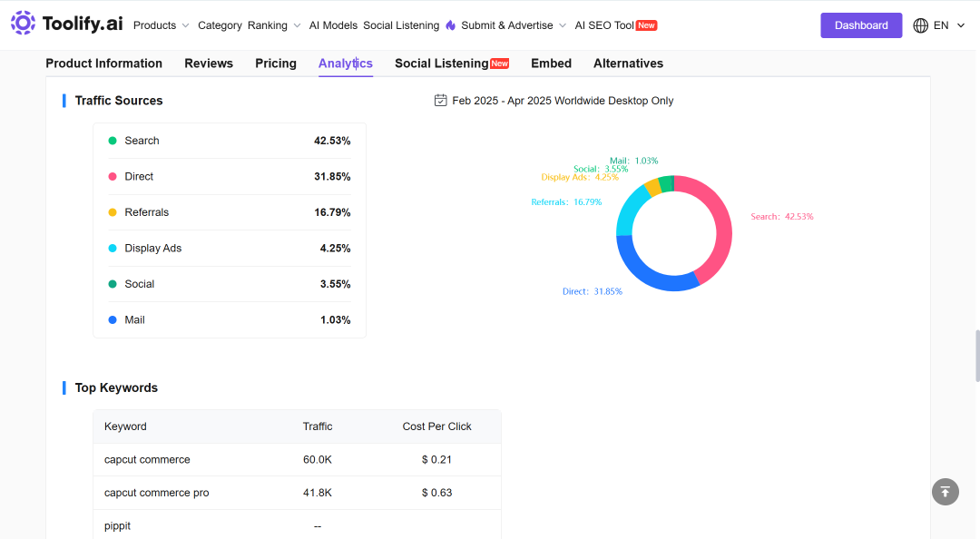Switch to the Reviews tab
980x539 pixels.
[x=209, y=64]
